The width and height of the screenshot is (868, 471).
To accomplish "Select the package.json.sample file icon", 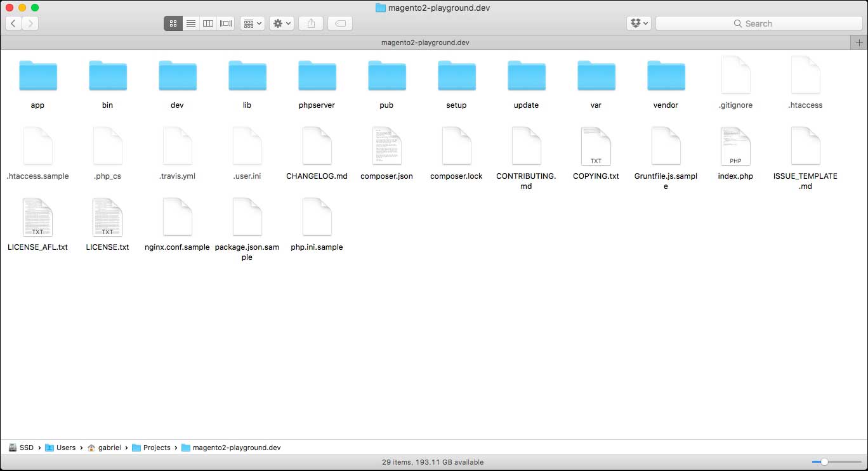I will [x=247, y=217].
